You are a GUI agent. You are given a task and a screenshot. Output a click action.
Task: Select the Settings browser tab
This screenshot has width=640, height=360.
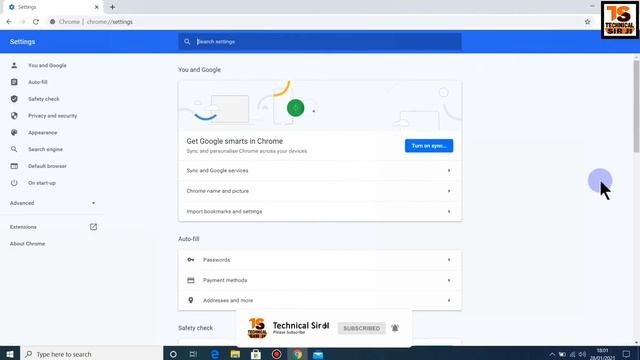[52, 7]
